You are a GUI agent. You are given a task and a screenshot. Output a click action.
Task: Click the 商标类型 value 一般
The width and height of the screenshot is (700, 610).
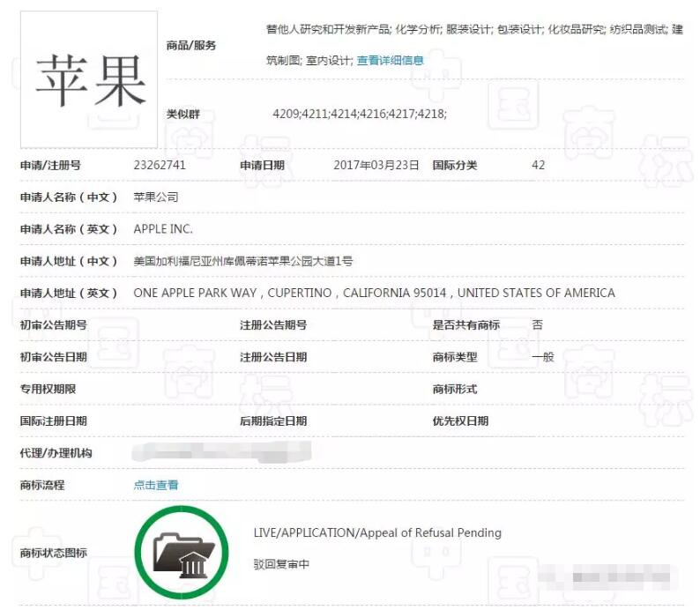click(x=543, y=356)
